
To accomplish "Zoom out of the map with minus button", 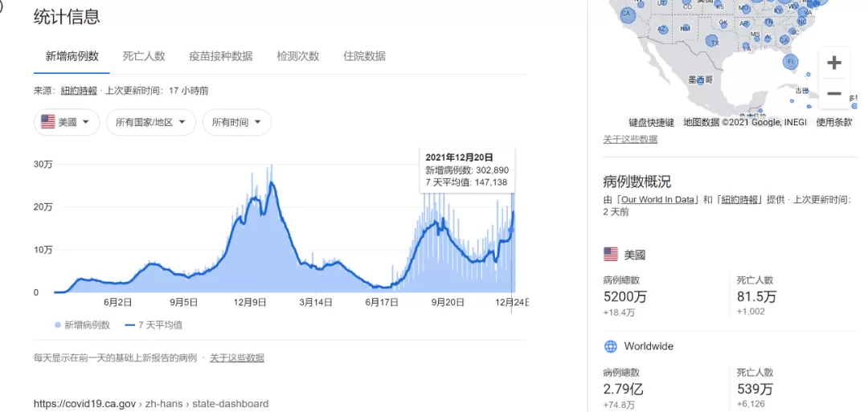I will [833, 93].
